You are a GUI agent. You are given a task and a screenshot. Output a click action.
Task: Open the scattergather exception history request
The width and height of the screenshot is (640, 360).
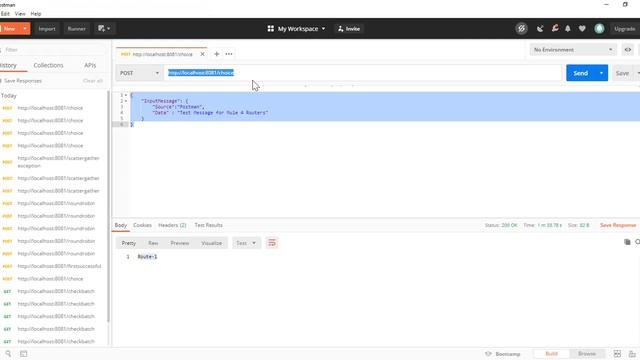click(x=58, y=162)
